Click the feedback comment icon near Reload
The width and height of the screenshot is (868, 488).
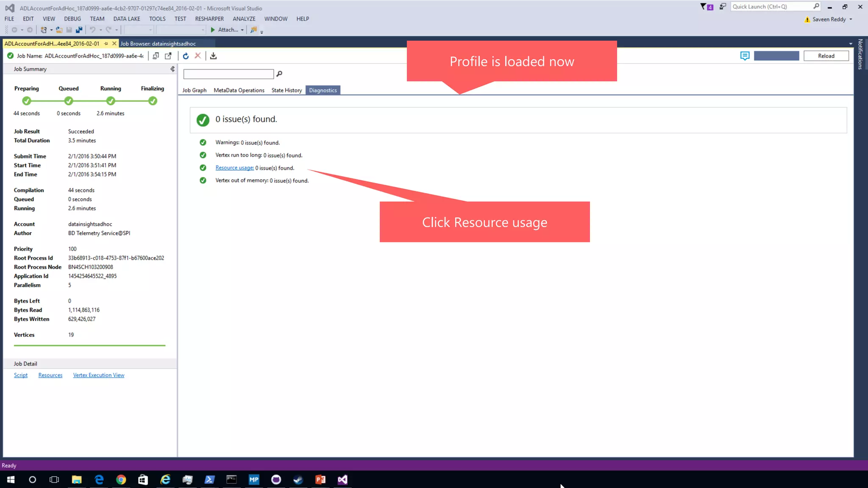click(745, 56)
